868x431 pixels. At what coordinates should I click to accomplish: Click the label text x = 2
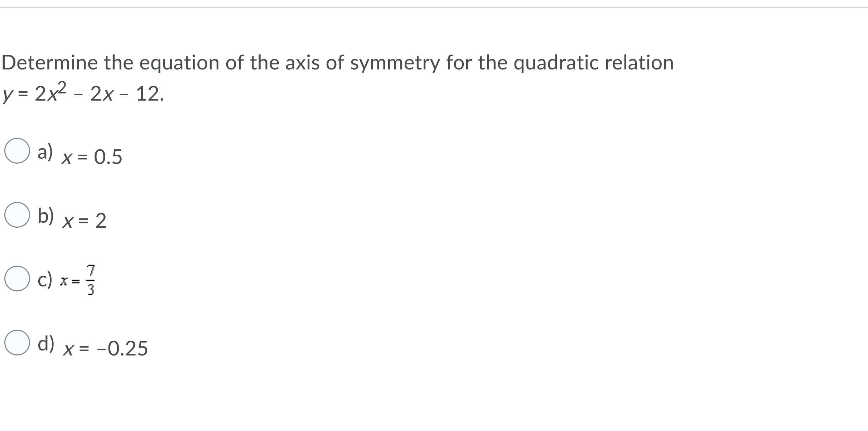click(x=83, y=220)
